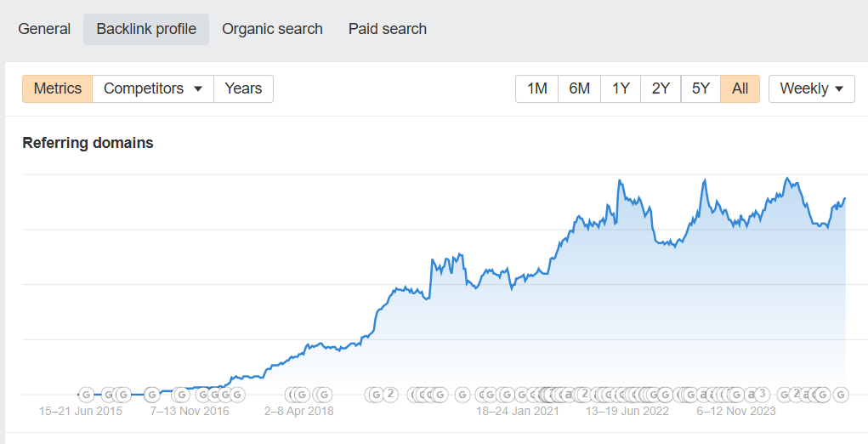The height and width of the screenshot is (444, 868).
Task: Select the Backlink profile tab
Action: pos(146,29)
